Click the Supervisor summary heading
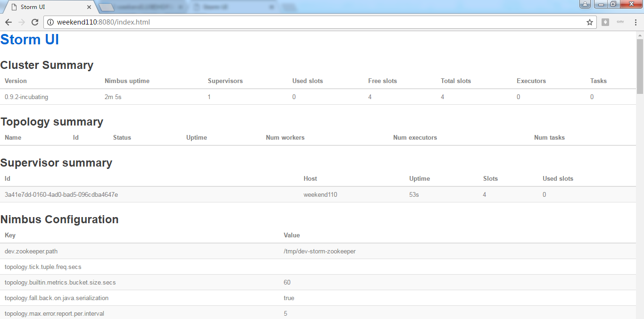Viewport: 644px width, 319px height. pos(56,163)
